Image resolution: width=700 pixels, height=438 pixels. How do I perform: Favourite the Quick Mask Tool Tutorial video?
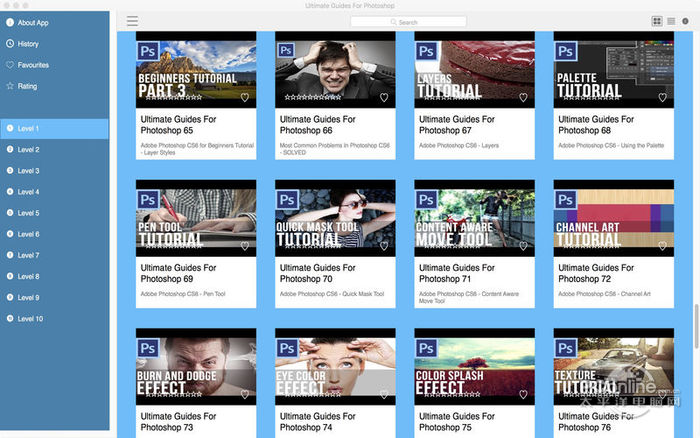coord(384,246)
